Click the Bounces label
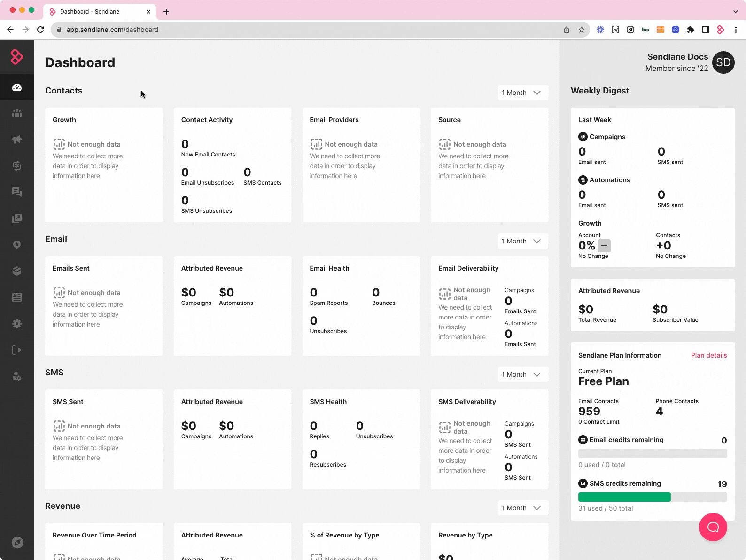 (383, 303)
